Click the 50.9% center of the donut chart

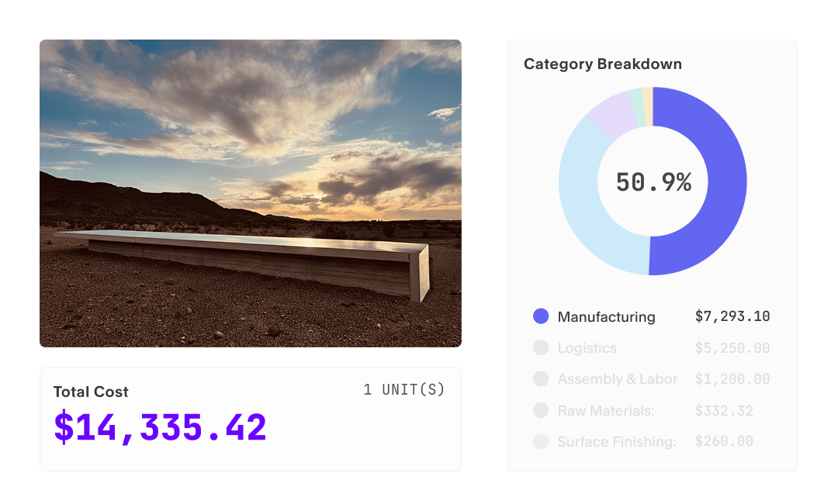pos(653,182)
